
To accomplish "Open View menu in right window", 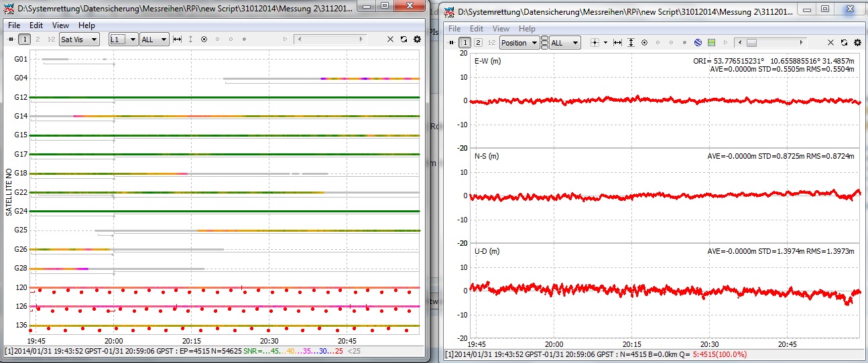I will click(501, 29).
